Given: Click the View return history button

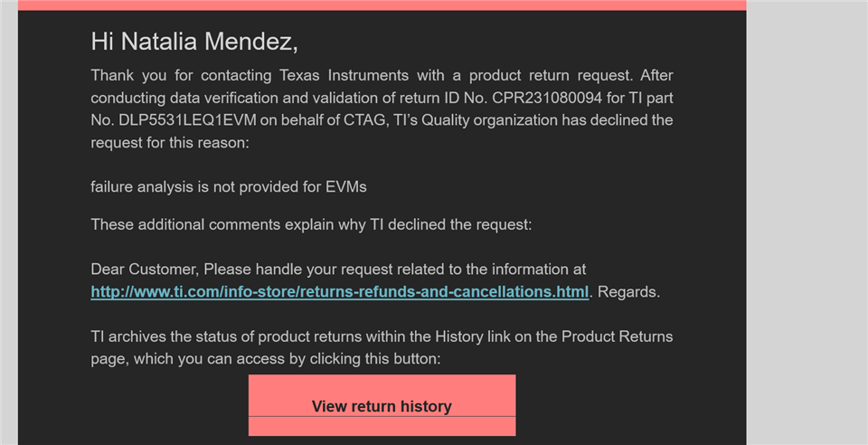Looking at the screenshot, I should 382,406.
